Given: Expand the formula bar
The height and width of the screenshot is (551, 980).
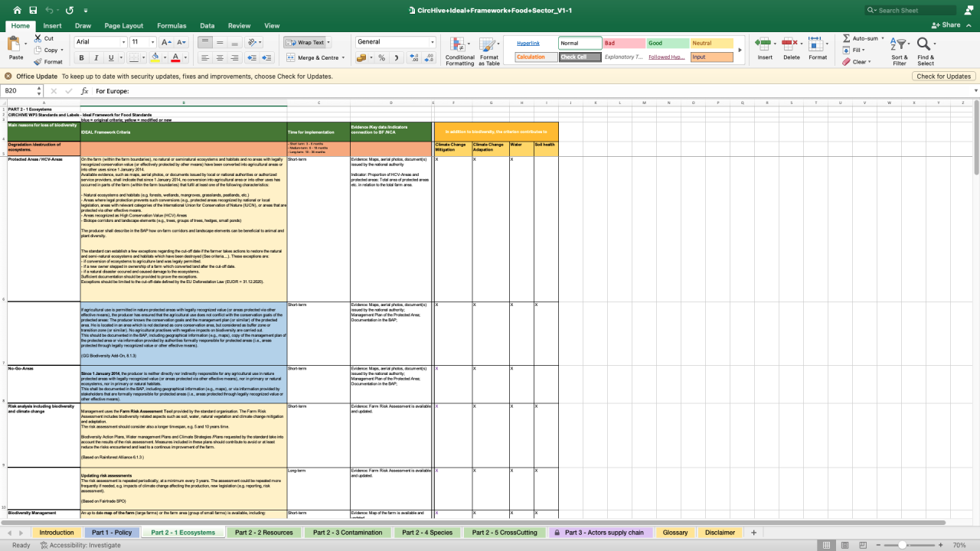Looking at the screenshot, I should (x=975, y=91).
